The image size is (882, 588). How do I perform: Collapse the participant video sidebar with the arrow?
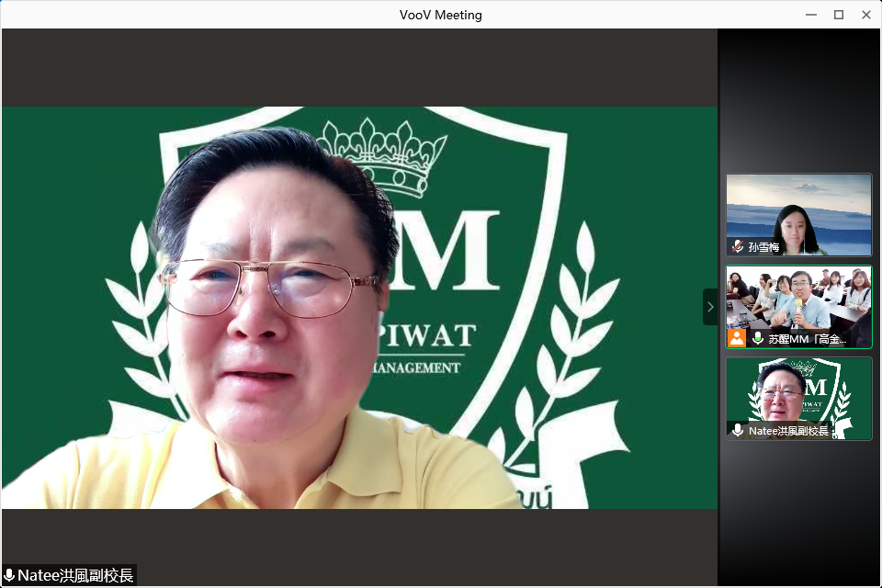[710, 307]
